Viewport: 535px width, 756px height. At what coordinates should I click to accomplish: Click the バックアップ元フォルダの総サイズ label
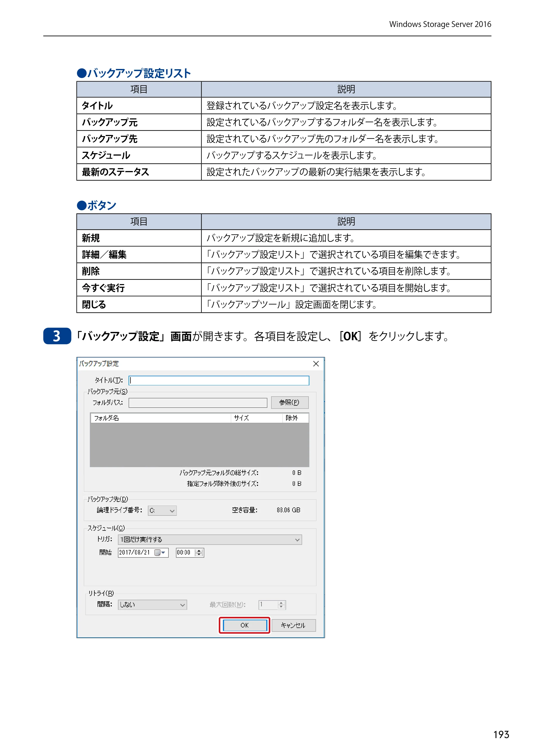pyautogui.click(x=219, y=473)
